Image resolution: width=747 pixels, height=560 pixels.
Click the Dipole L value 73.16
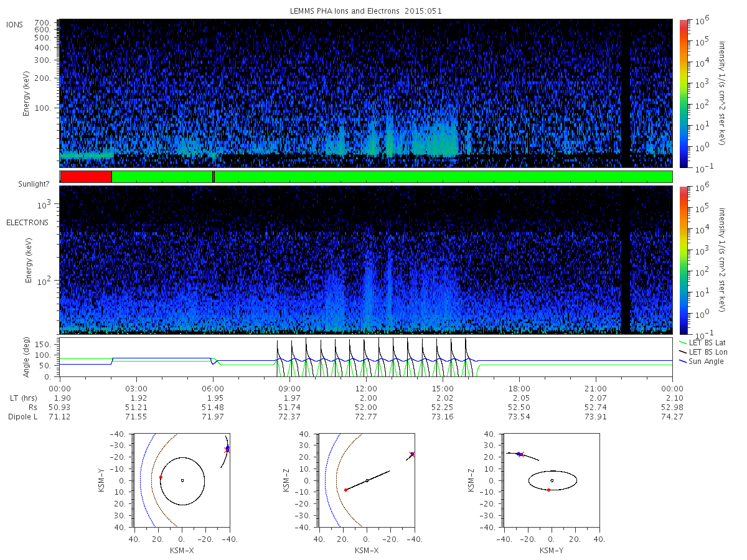coord(443,416)
